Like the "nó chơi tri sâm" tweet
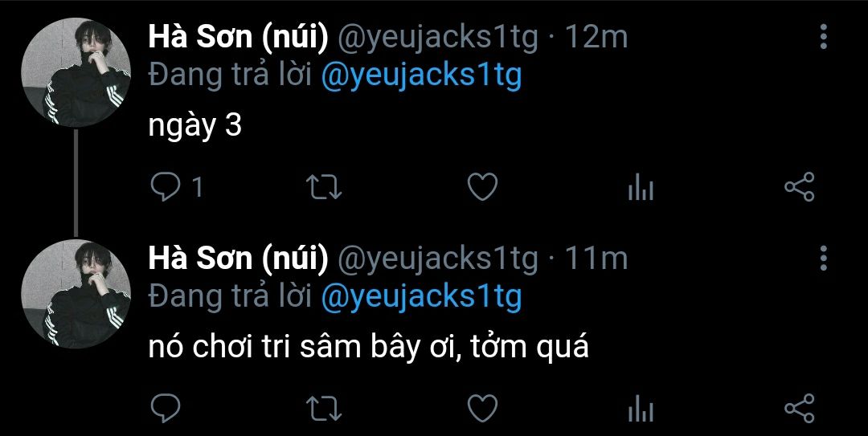 point(482,408)
